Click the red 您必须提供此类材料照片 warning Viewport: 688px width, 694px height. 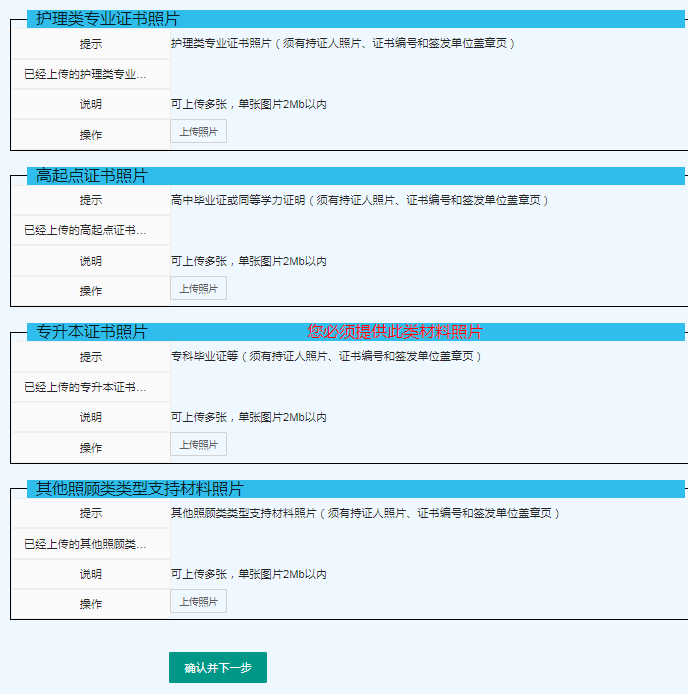tap(395, 332)
